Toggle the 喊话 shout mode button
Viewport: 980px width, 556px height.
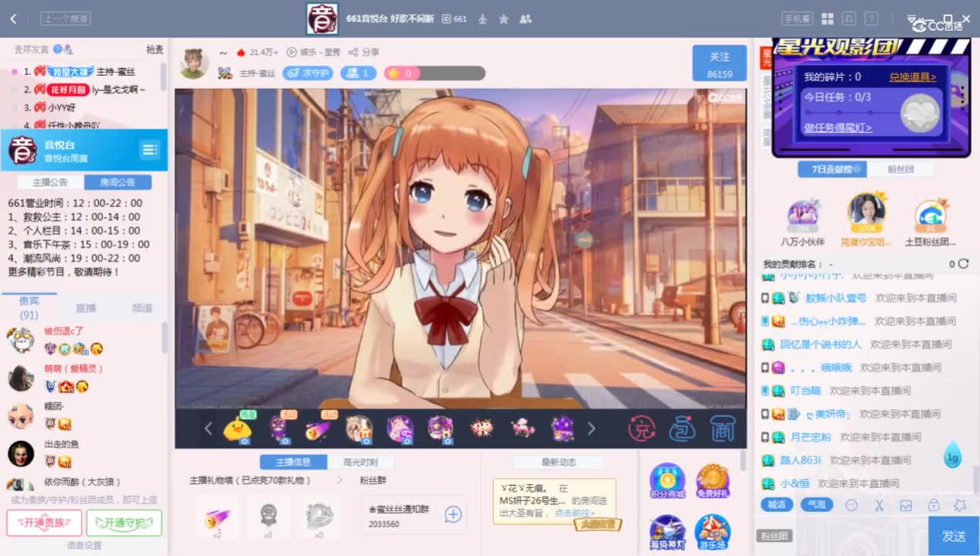point(777,505)
